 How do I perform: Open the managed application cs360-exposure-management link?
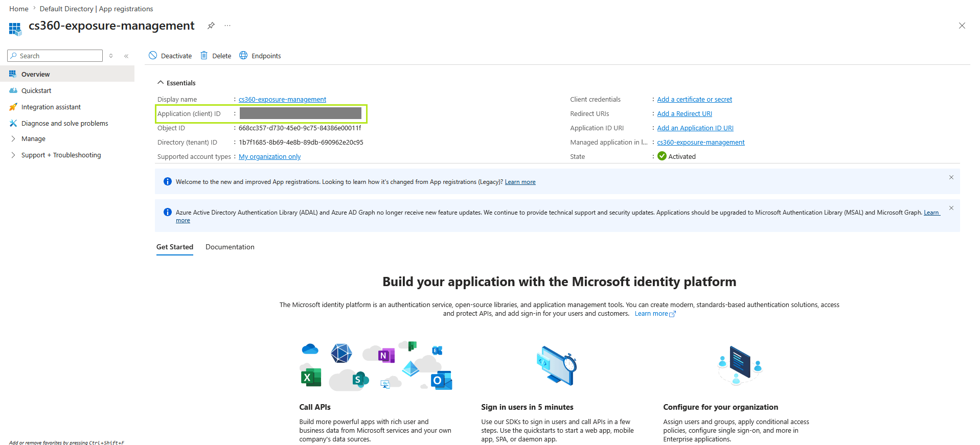tap(701, 143)
